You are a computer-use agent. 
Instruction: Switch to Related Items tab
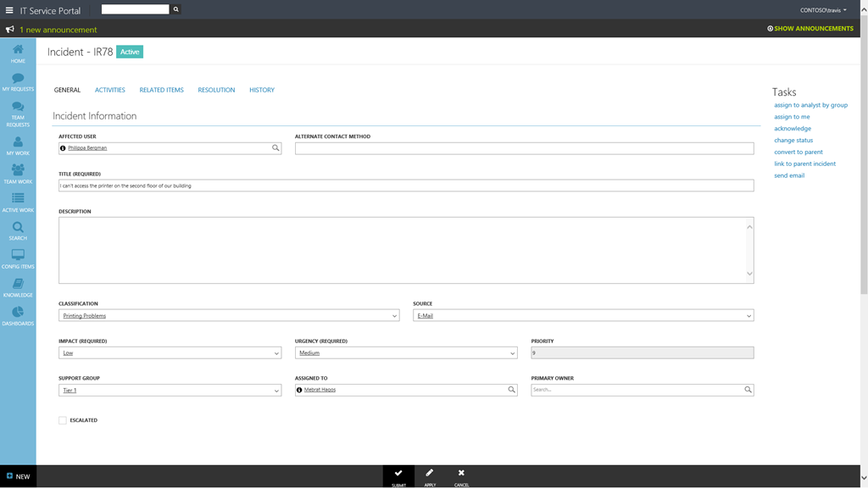coord(161,90)
